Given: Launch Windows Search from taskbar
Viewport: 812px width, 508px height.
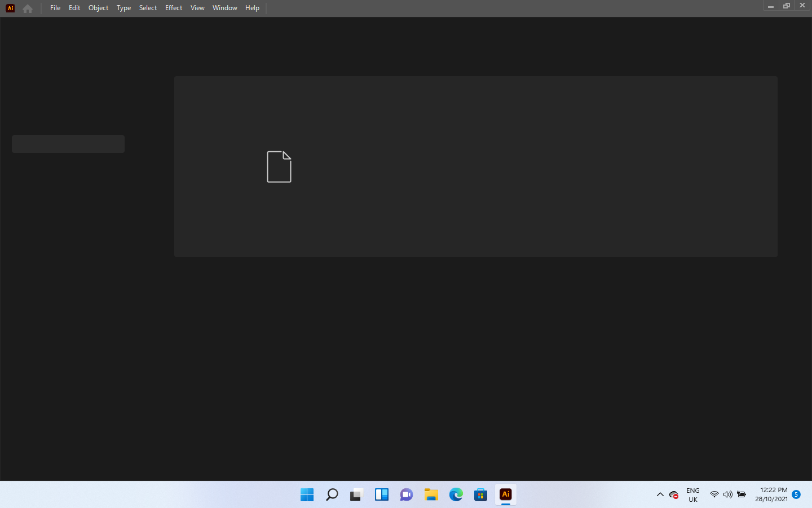Looking at the screenshot, I should click(332, 494).
